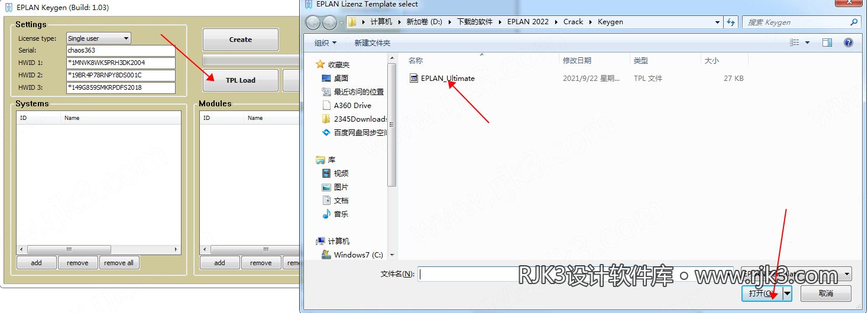Toggle the preview pane icon
Screen dimensions: 868x313
[827, 43]
